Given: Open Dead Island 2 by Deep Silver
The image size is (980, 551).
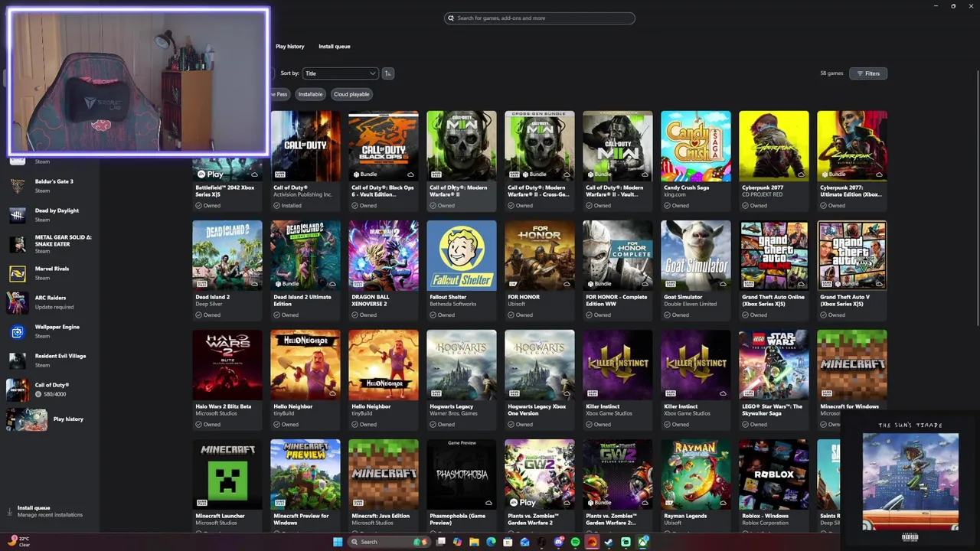Looking at the screenshot, I should (227, 270).
